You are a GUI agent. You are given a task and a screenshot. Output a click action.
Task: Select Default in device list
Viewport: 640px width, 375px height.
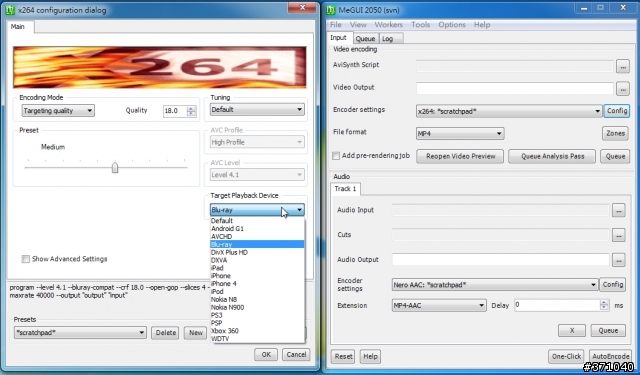pyautogui.click(x=257, y=221)
